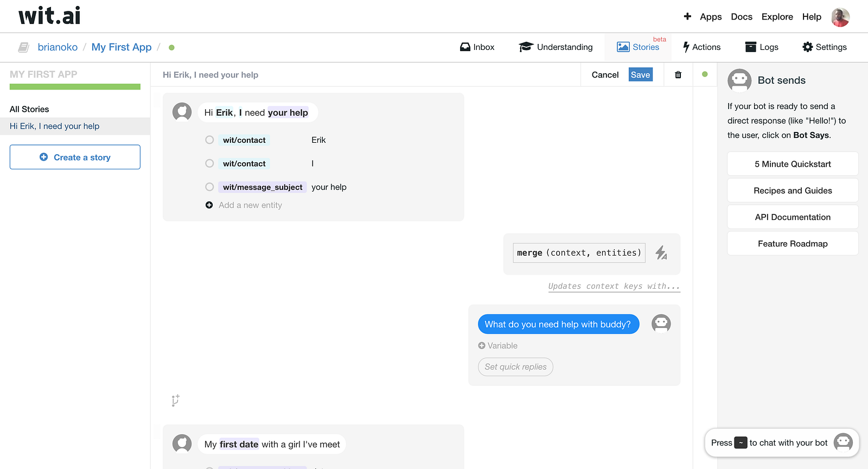The width and height of the screenshot is (868, 469).
Task: Open the Apps menu
Action: click(x=711, y=17)
